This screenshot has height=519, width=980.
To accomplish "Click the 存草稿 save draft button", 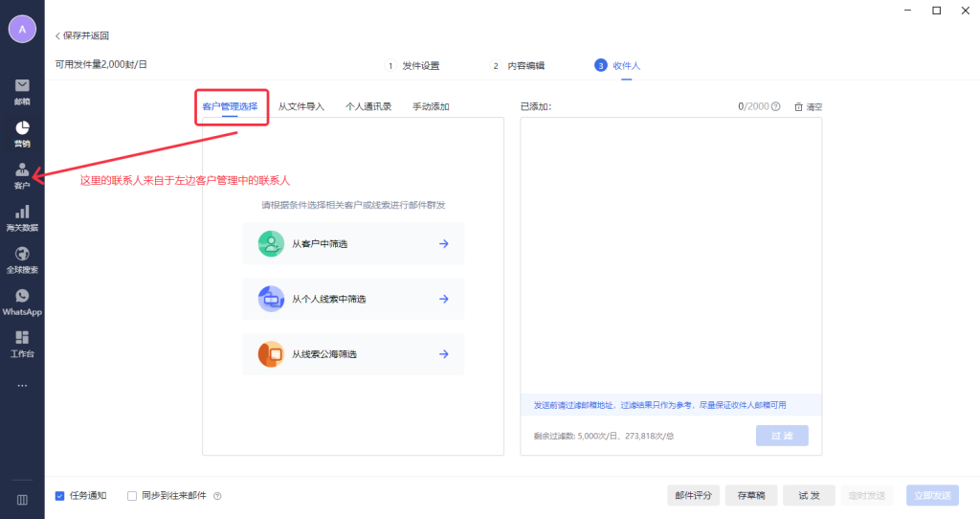I will [x=749, y=495].
